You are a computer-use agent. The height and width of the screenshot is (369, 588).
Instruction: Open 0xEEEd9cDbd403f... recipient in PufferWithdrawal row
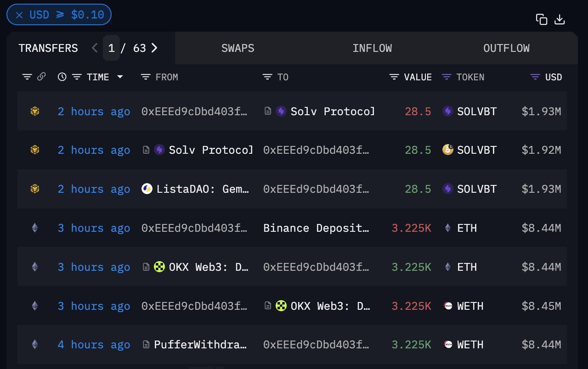[317, 345]
